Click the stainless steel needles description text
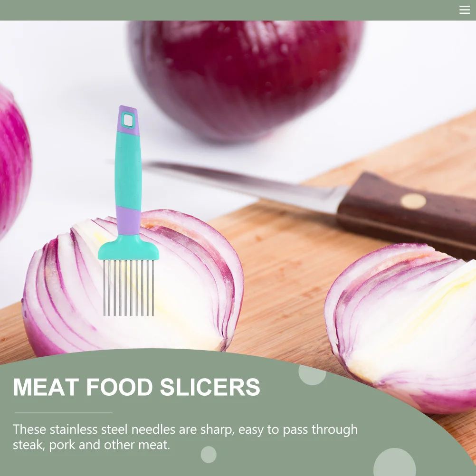Image resolution: width=476 pixels, height=476 pixels. 185,437
